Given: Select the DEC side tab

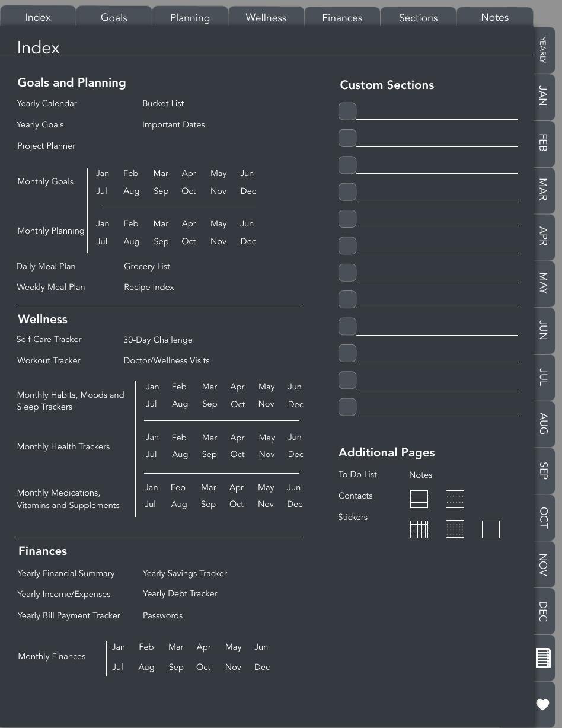Looking at the screenshot, I should (543, 611).
